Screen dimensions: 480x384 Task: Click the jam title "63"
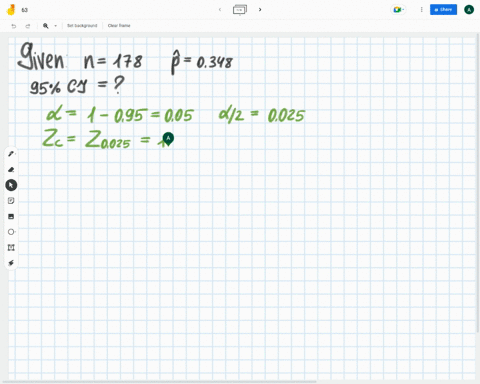click(x=25, y=10)
